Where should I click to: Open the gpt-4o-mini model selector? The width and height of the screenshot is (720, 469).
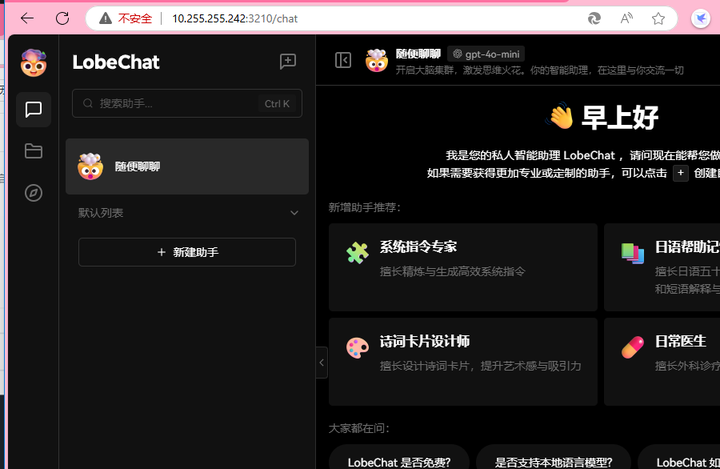486,54
